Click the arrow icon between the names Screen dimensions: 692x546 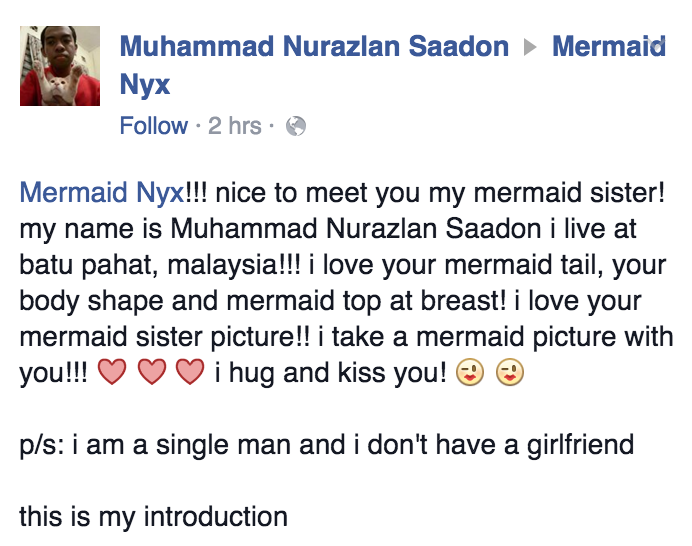click(531, 47)
